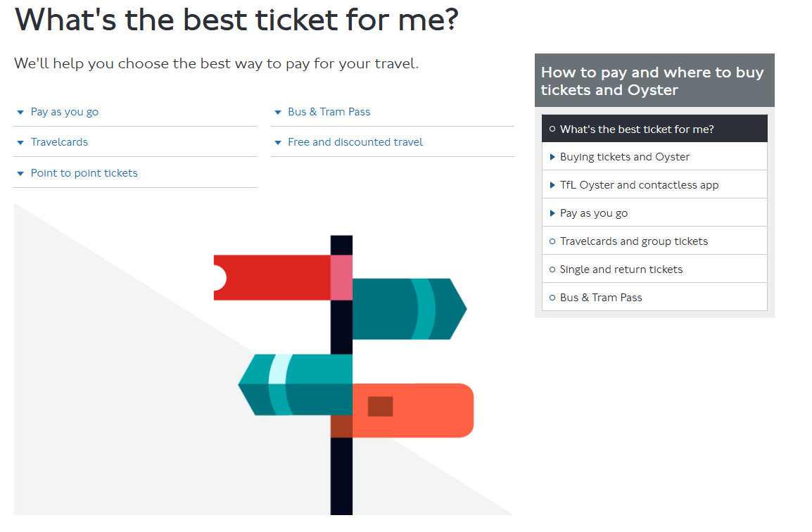Click triangle icon beside TfL Oyster and contactless app
This screenshot has height=532, width=812.
coord(552,185)
